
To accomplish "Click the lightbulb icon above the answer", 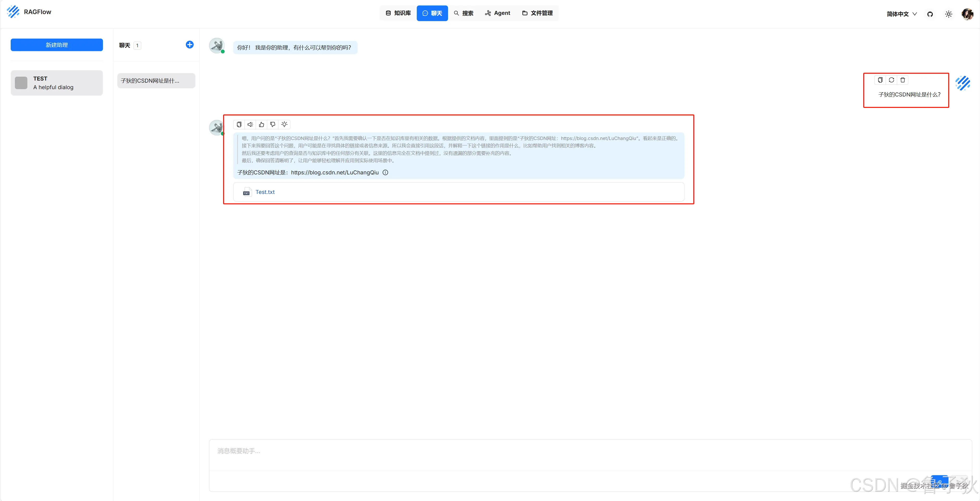I will click(284, 124).
